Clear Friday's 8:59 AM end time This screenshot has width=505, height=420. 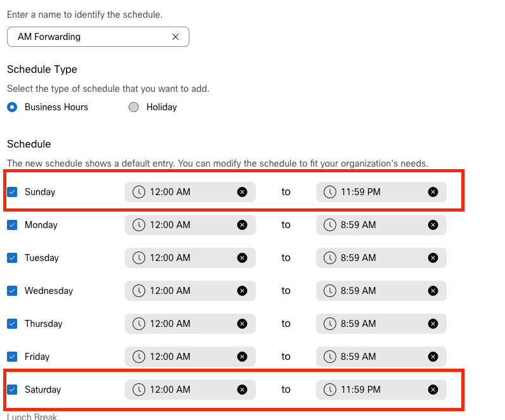tap(433, 357)
